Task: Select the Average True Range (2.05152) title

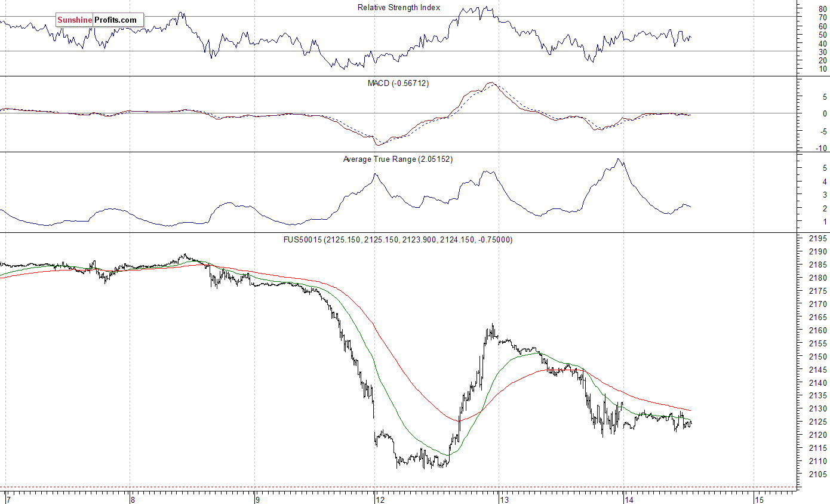Action: 398,159
